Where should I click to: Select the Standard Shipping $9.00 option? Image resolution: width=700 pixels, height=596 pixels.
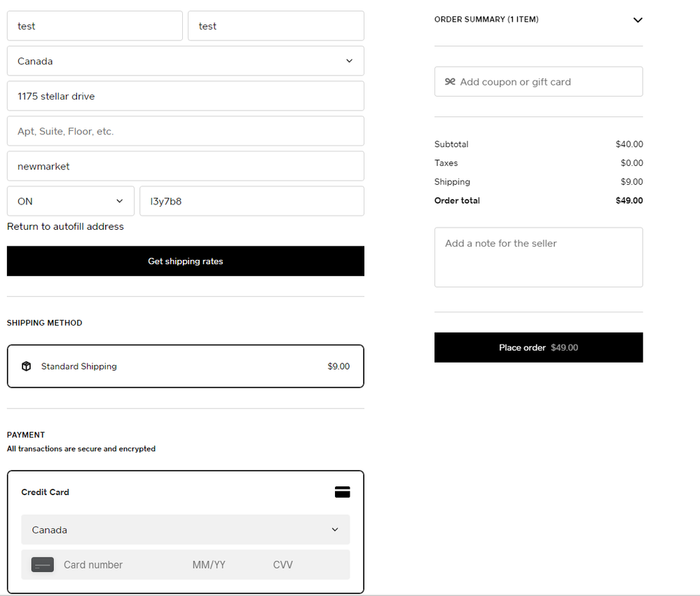point(185,366)
